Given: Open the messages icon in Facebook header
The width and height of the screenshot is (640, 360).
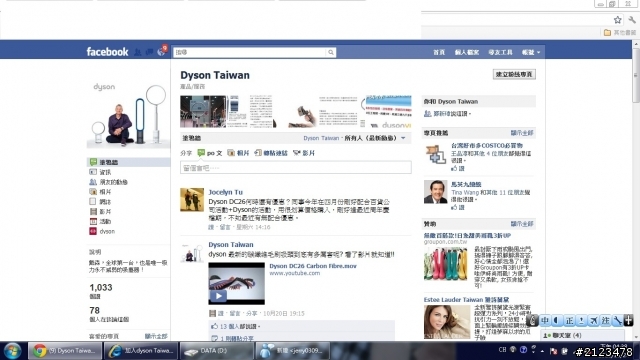Looking at the screenshot, I should [150, 52].
